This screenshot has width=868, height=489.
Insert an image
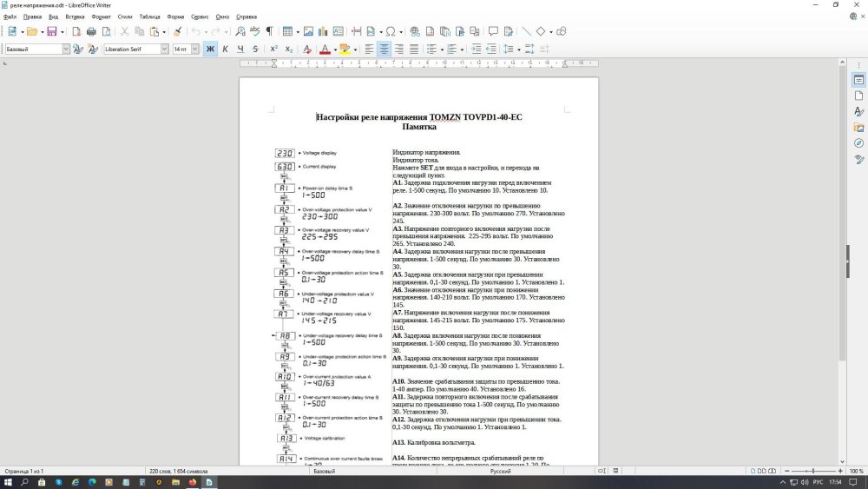coord(308,31)
